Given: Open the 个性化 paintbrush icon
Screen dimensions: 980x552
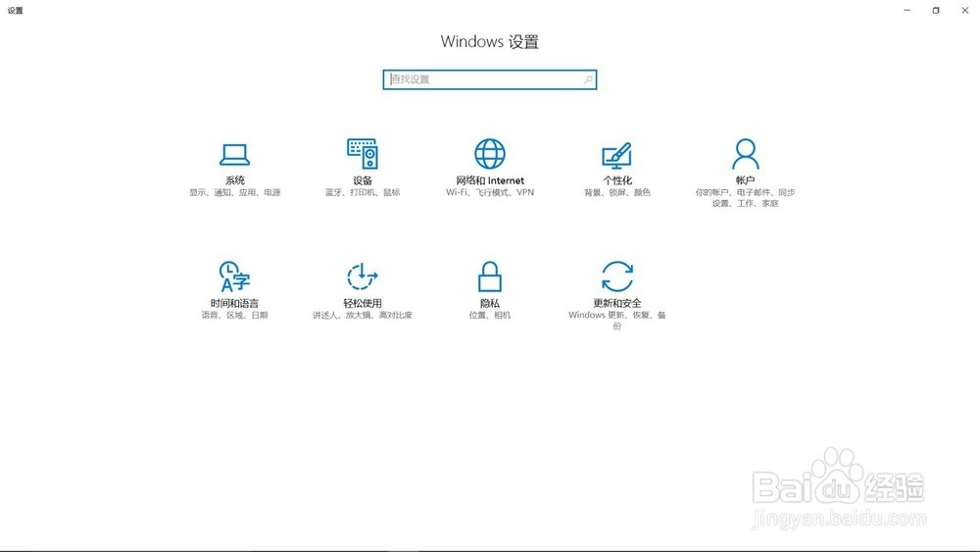Looking at the screenshot, I should (616, 155).
